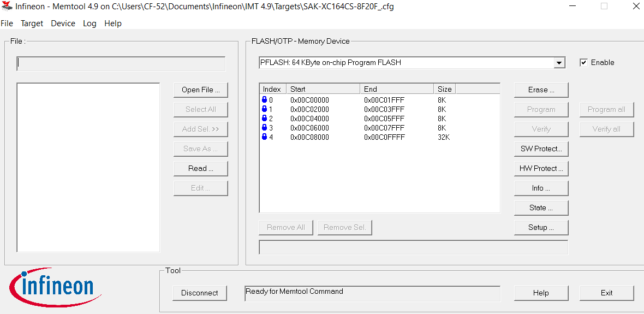Click the lock icon for sector 2
Image resolution: width=644 pixels, height=314 pixels.
click(265, 119)
